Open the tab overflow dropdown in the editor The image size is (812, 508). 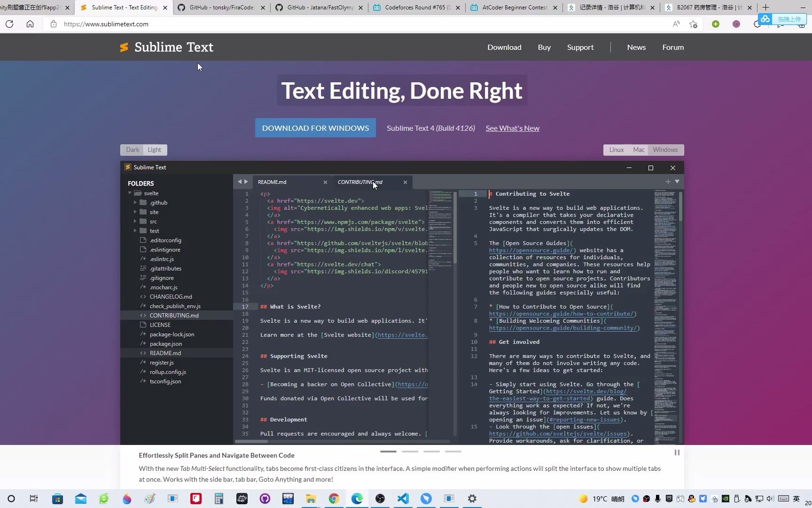(x=677, y=182)
